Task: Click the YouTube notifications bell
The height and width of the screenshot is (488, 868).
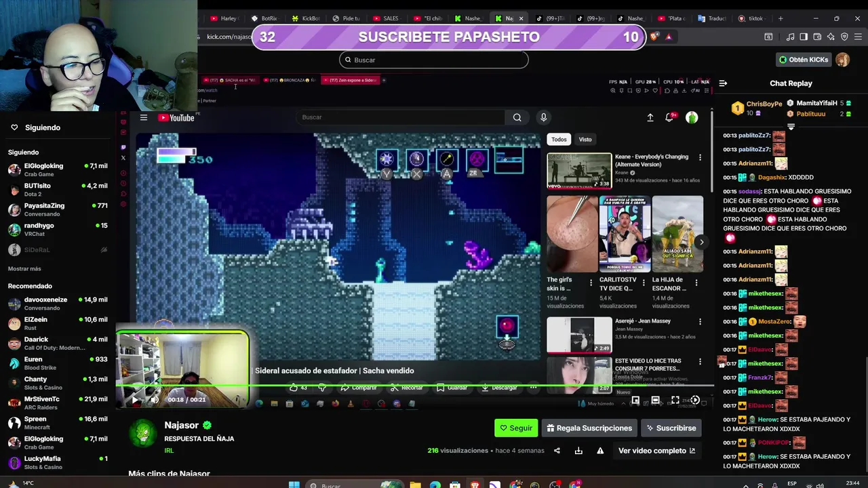Action: click(670, 117)
